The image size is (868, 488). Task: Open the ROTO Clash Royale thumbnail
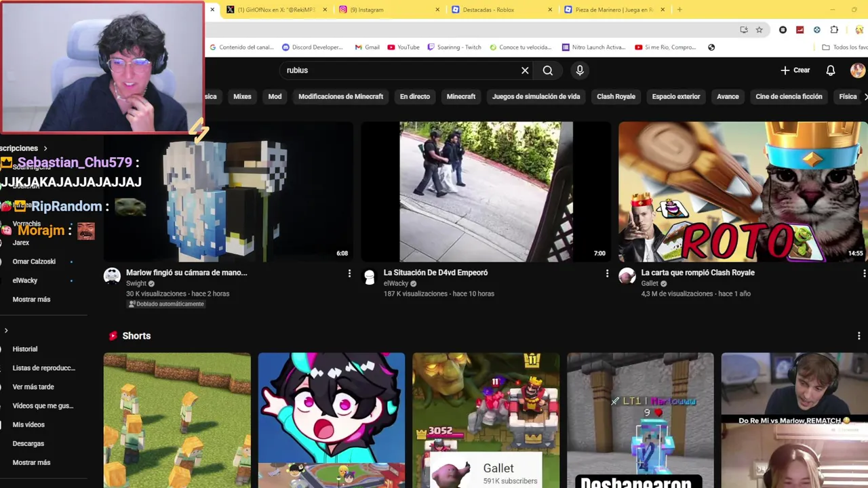point(743,192)
